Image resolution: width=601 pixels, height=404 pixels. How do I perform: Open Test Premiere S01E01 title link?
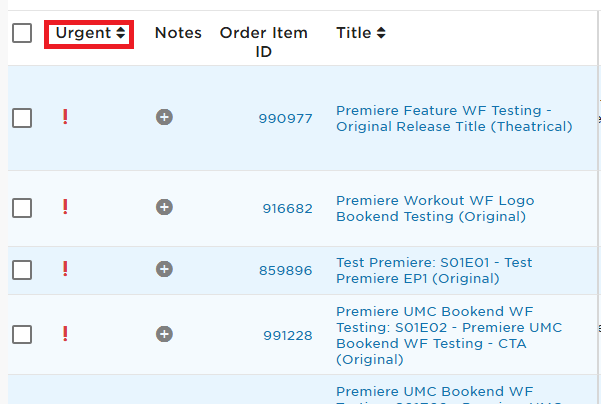[x=434, y=270]
